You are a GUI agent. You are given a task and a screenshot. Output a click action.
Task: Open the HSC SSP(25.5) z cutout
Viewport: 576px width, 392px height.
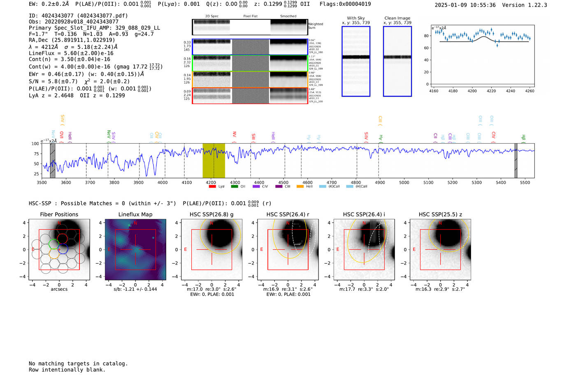tap(440, 250)
